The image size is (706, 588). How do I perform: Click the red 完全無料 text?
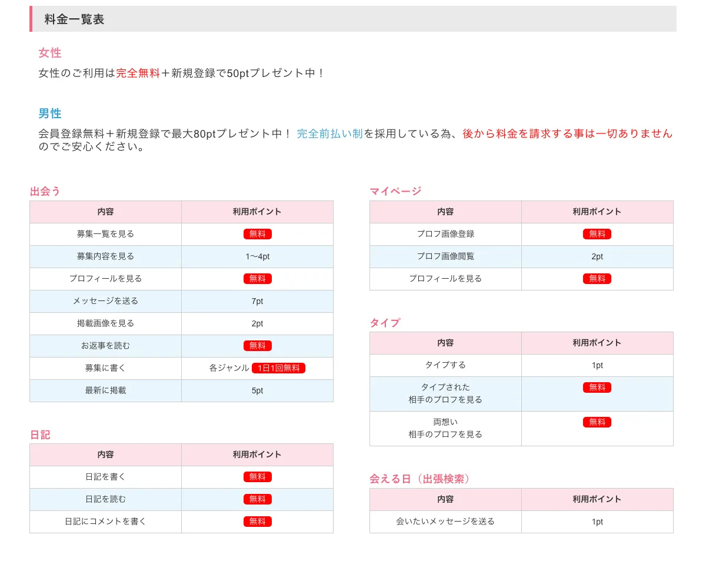pos(138,73)
